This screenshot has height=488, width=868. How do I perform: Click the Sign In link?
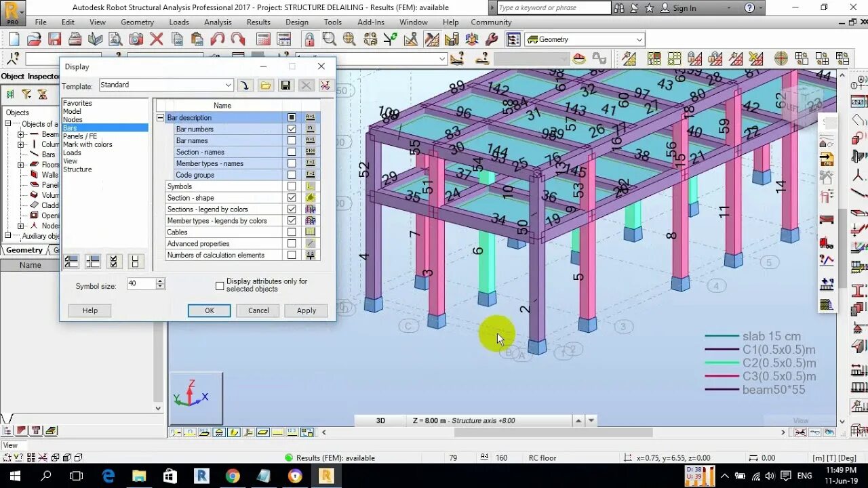point(684,8)
